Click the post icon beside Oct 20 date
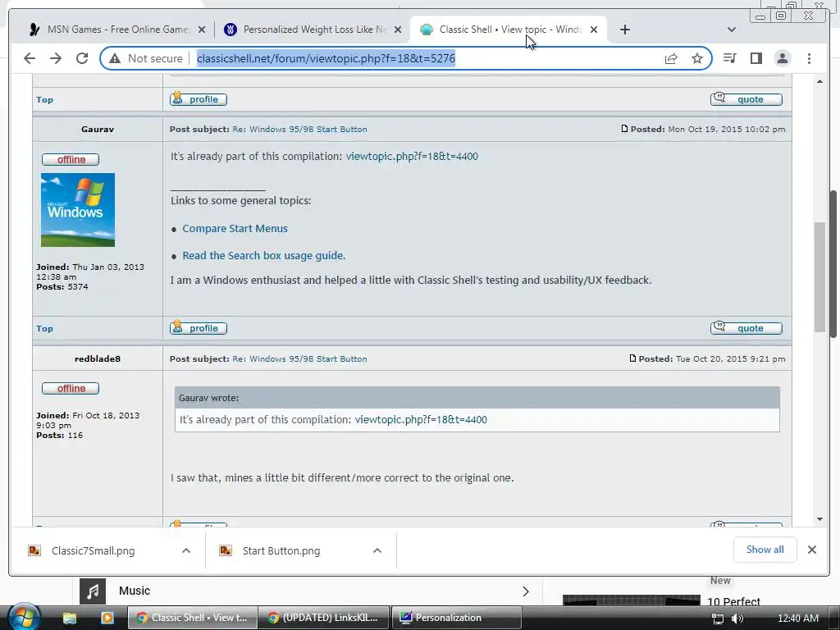 (632, 358)
